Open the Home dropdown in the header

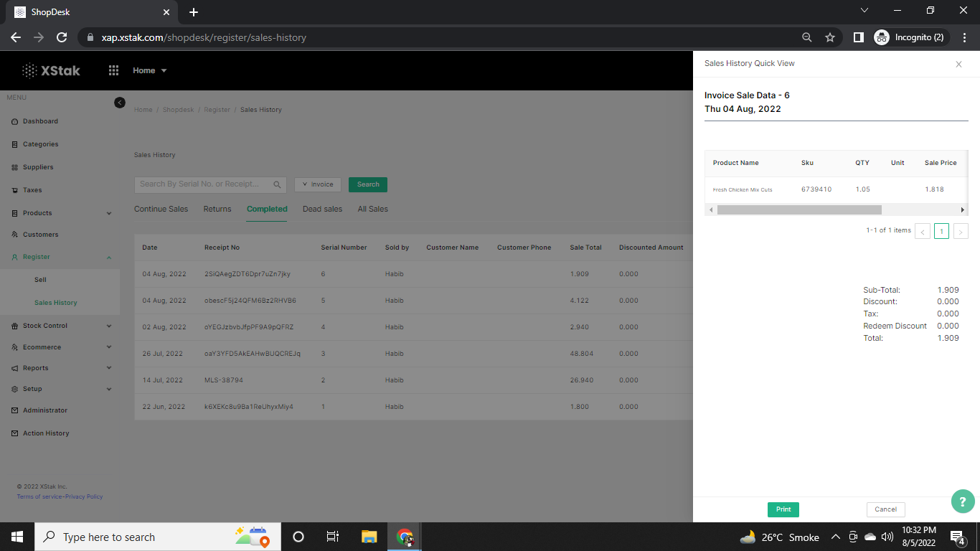[149, 70]
